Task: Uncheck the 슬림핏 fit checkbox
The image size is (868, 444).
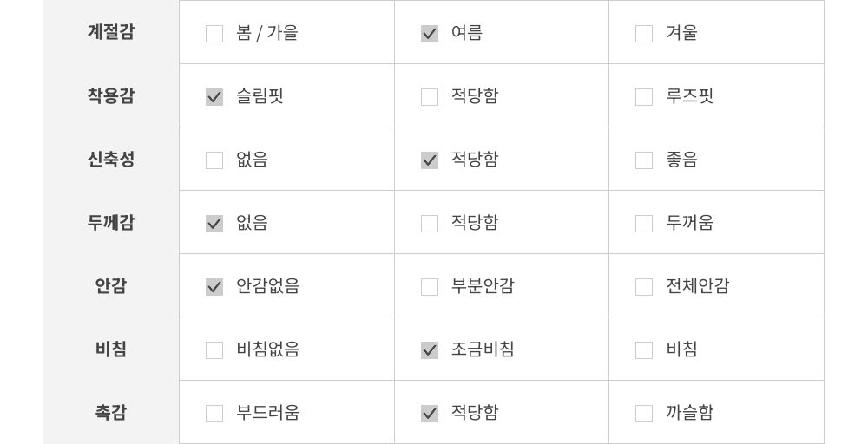Action: pos(214,97)
